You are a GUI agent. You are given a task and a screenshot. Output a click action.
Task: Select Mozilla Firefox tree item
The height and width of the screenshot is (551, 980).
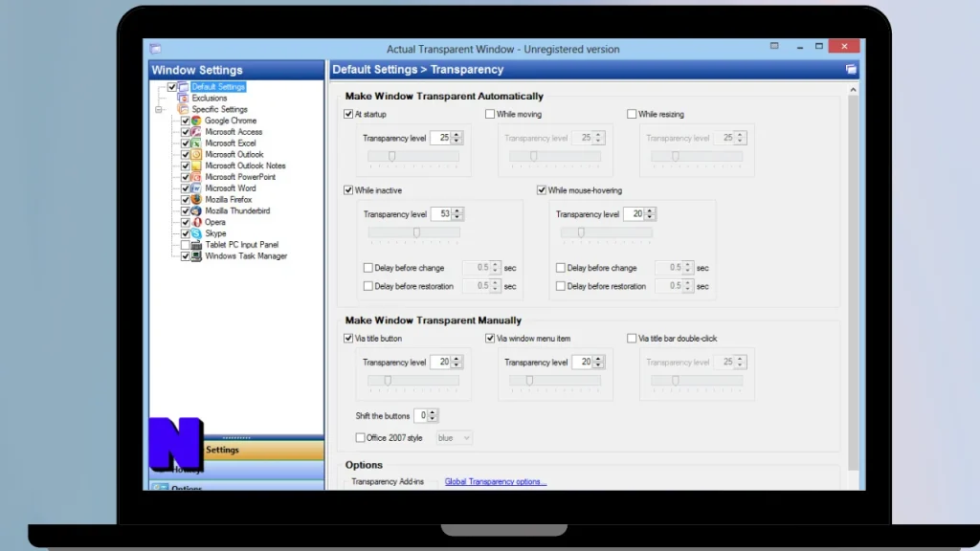point(229,199)
